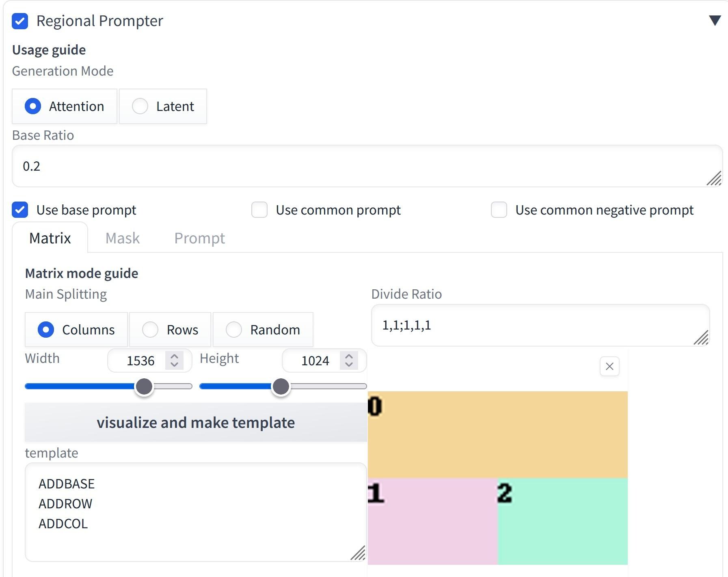Select Latent generation mode
728x577 pixels.
tap(140, 106)
